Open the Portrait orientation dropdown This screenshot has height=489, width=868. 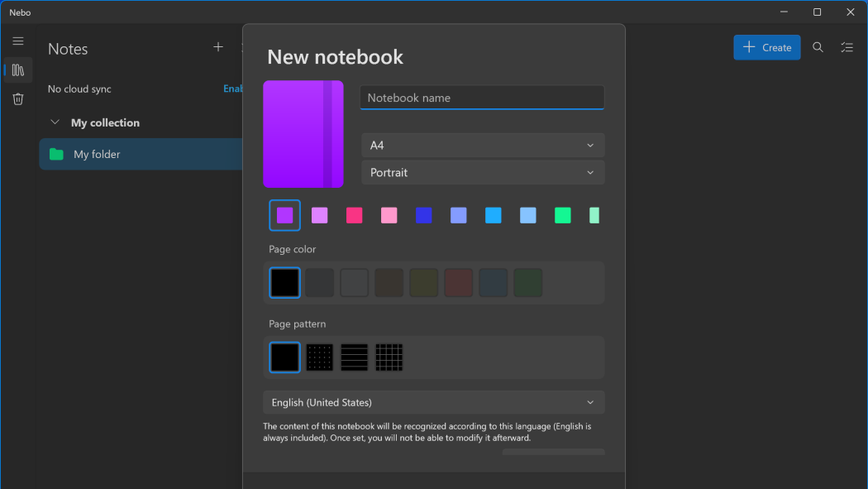(483, 173)
